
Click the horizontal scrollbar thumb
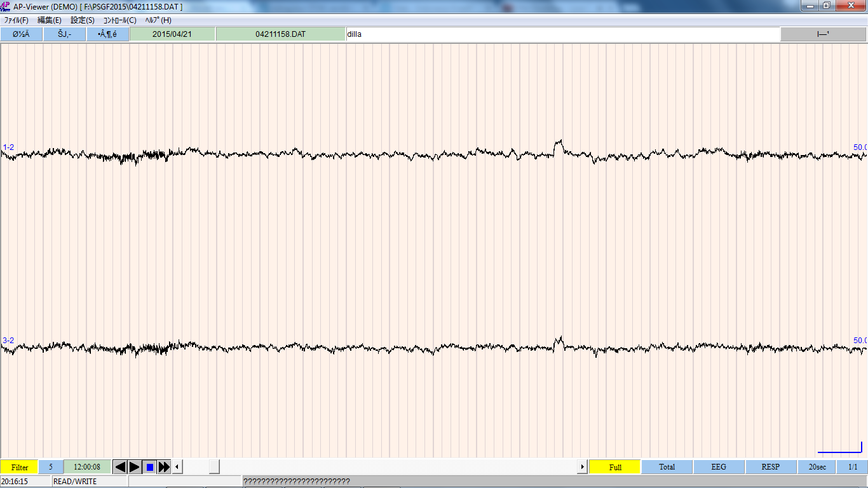click(x=214, y=467)
